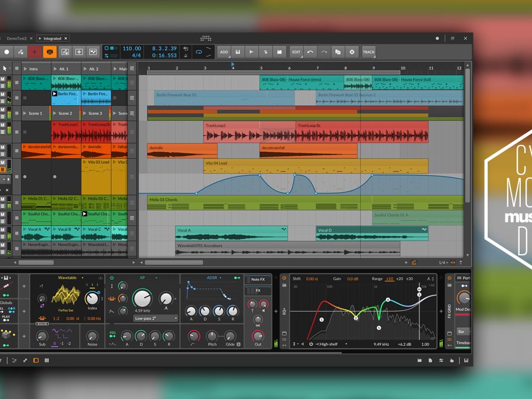
Task: Click the piano keys icon next to ADD
Action: pos(238,52)
